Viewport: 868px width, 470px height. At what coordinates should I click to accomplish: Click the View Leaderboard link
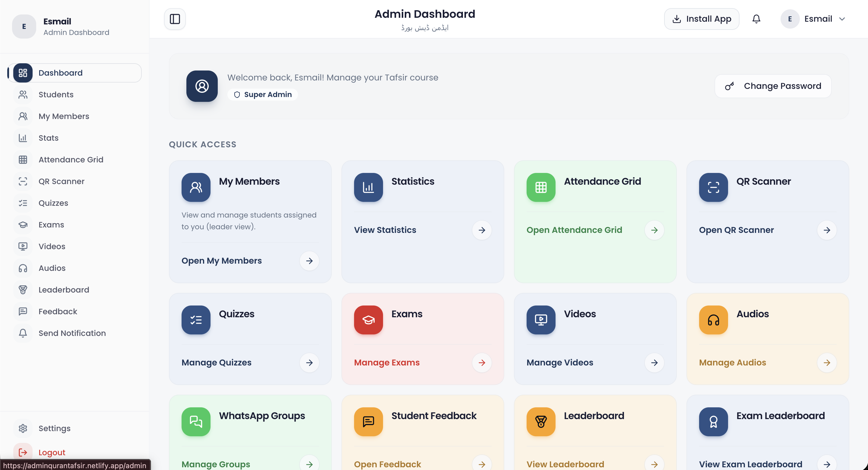click(x=565, y=464)
